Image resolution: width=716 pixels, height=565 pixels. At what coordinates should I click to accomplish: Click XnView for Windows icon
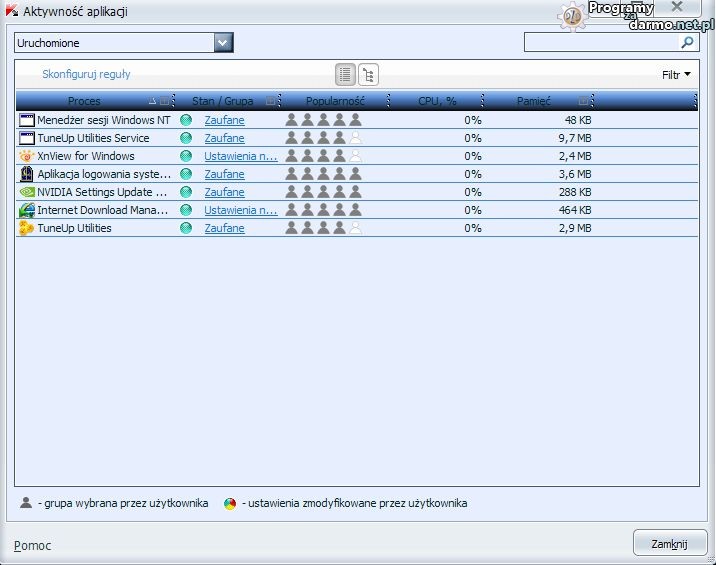26,156
